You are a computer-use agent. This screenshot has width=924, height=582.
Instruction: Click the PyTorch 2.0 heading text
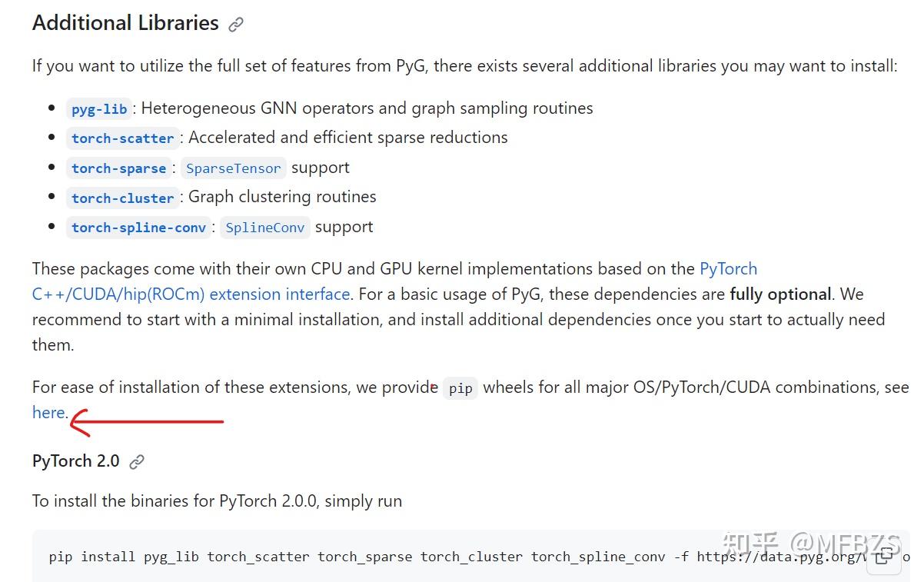[75, 461]
